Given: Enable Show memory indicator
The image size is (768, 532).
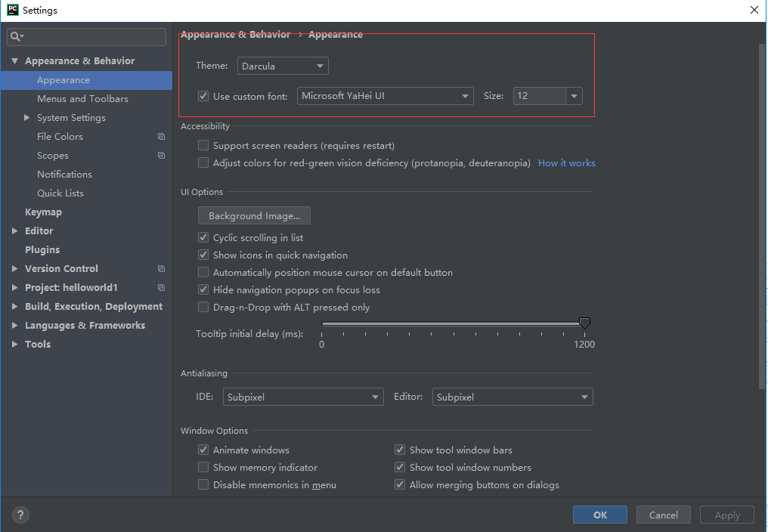Looking at the screenshot, I should [x=203, y=467].
